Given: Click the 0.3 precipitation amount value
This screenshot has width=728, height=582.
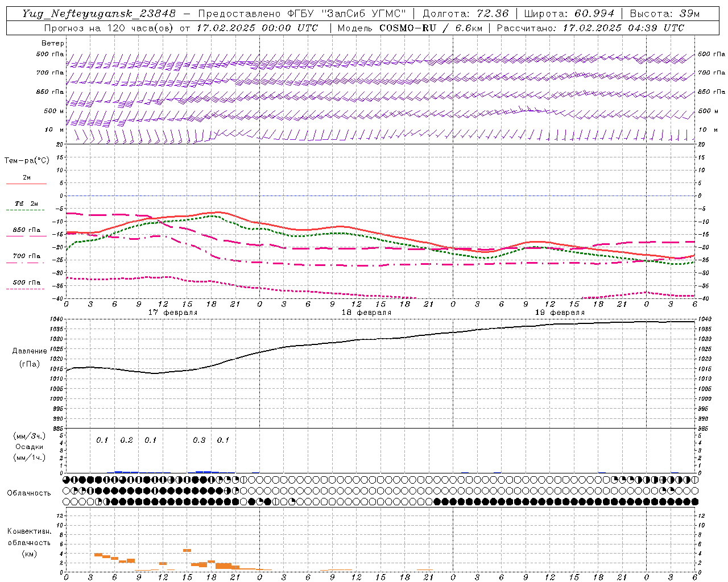Looking at the screenshot, I should coord(199,440).
